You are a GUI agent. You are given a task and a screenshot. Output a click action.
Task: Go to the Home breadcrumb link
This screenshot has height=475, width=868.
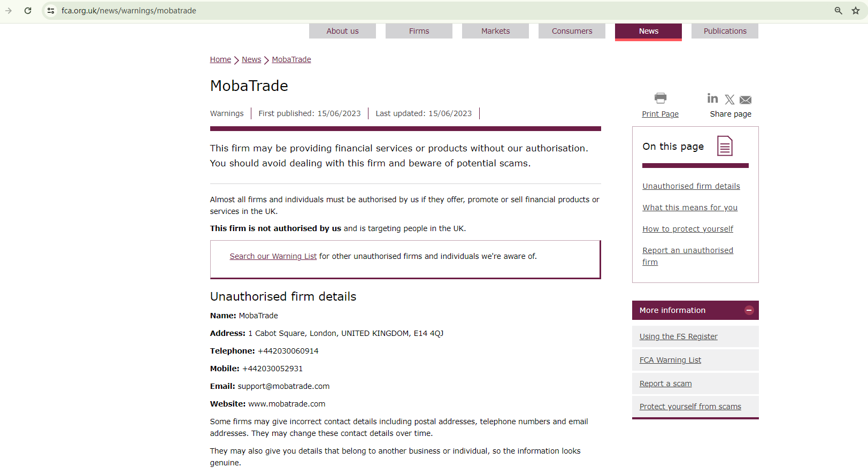click(220, 59)
